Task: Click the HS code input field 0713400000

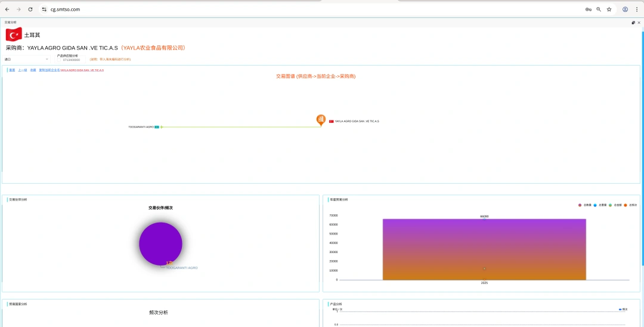Action: tap(72, 60)
